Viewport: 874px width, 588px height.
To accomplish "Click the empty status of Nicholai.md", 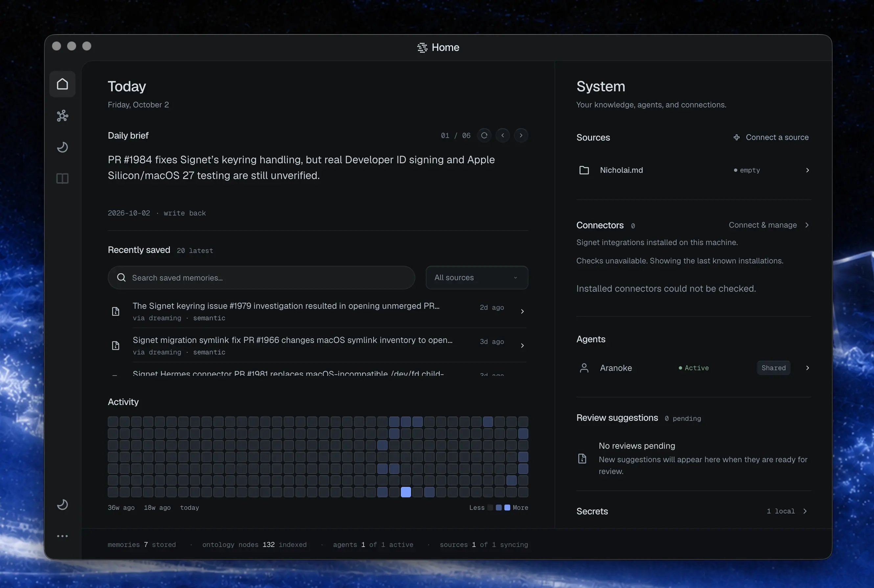I will (747, 170).
